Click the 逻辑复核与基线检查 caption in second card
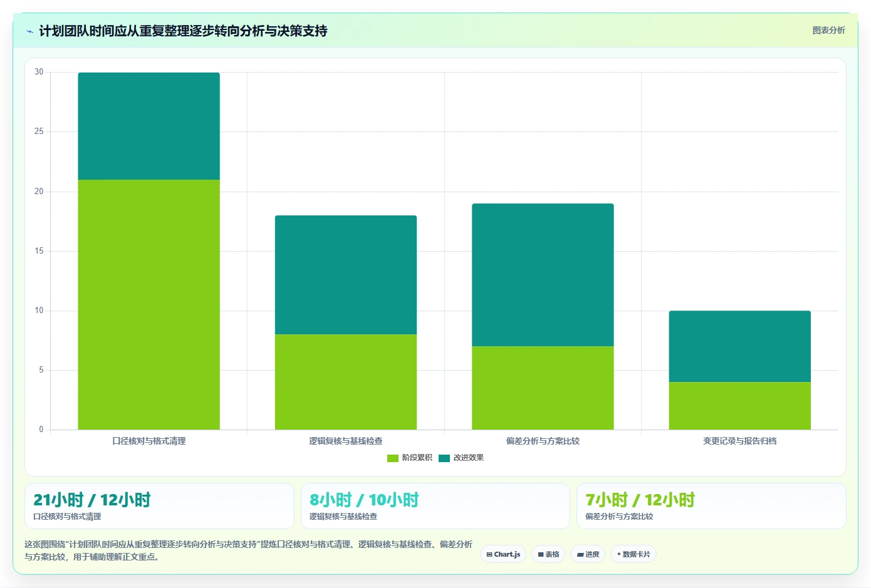The image size is (871, 588). pos(343,517)
